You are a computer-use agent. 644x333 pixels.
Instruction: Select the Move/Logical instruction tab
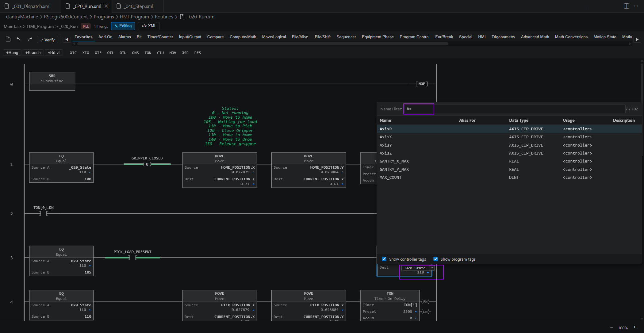coord(274,37)
